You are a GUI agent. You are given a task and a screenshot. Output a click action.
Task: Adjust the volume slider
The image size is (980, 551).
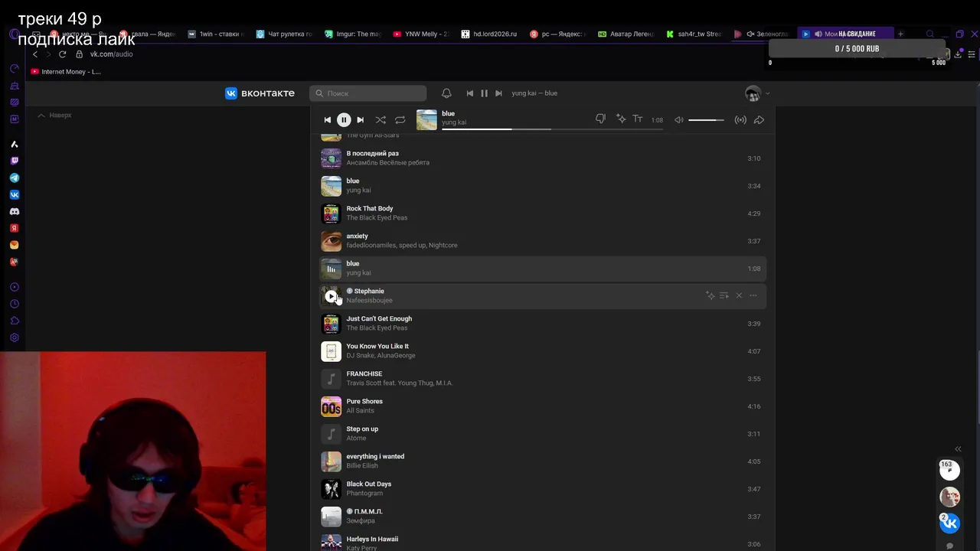pyautogui.click(x=706, y=120)
